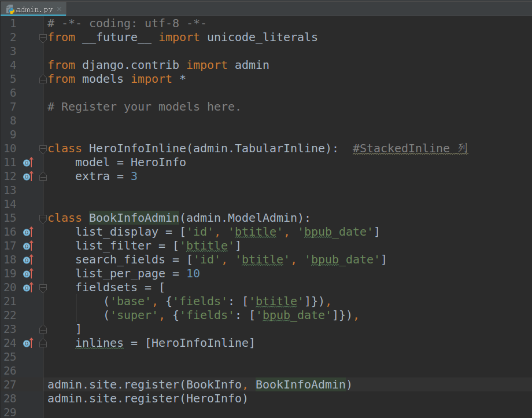Click the '# -*- coding: utf-8 -*-' comment
Image resolution: width=532 pixels, height=418 pixels.
click(127, 23)
